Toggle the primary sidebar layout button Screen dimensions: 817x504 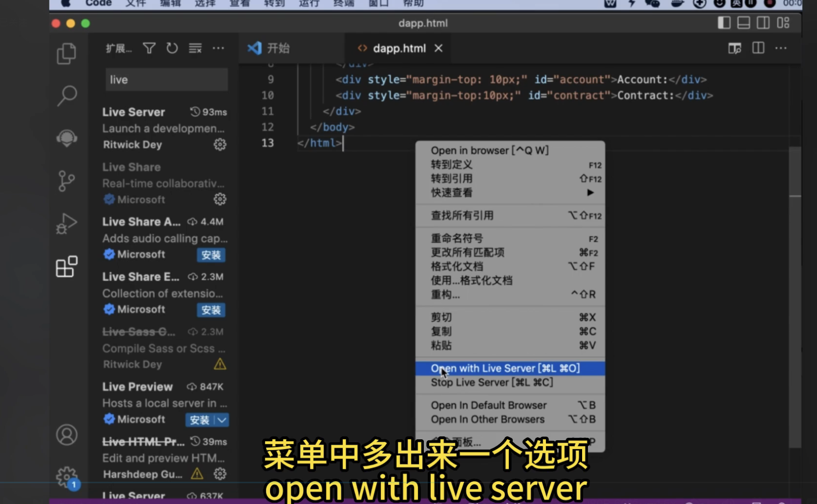pos(724,23)
